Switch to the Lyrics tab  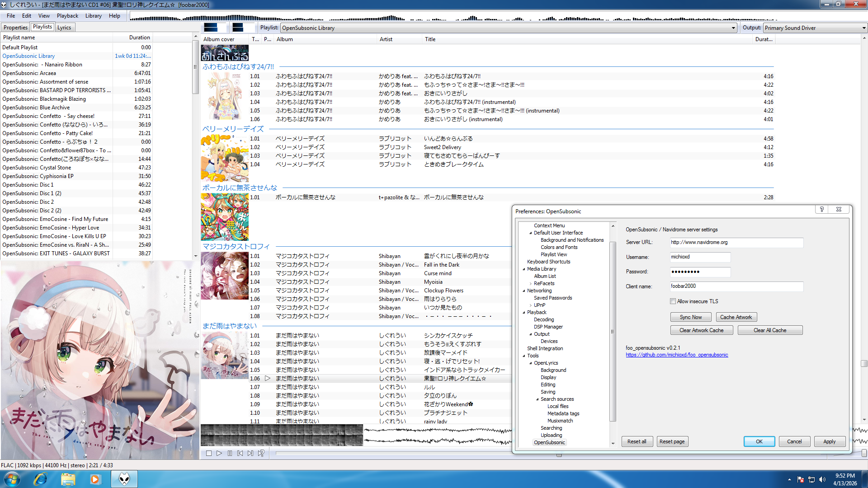click(64, 28)
